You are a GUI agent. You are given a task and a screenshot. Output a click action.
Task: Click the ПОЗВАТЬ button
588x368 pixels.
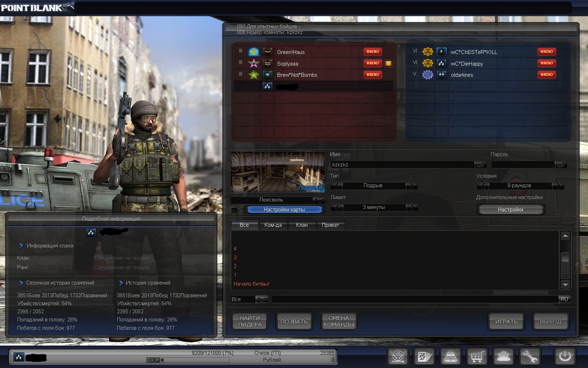point(294,321)
